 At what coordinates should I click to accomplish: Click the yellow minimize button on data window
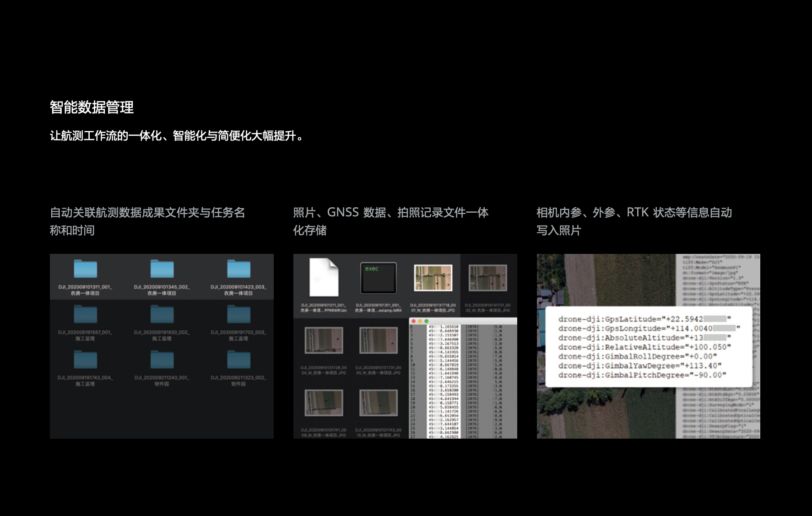click(420, 321)
